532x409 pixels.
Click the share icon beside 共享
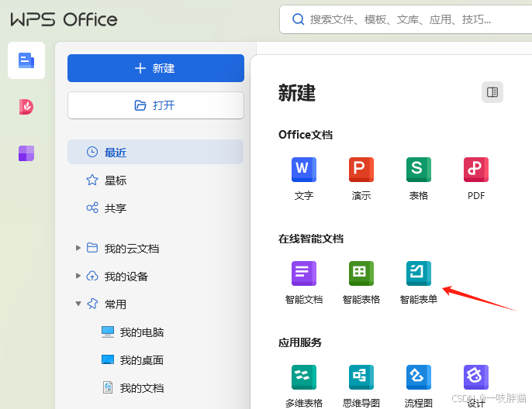coord(92,208)
